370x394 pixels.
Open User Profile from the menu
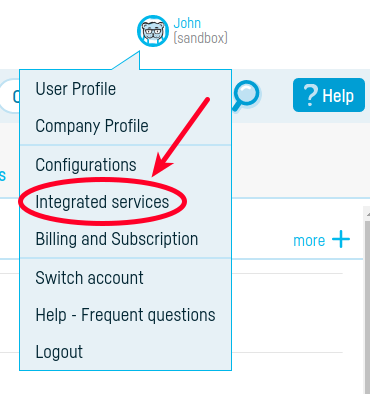coord(76,89)
